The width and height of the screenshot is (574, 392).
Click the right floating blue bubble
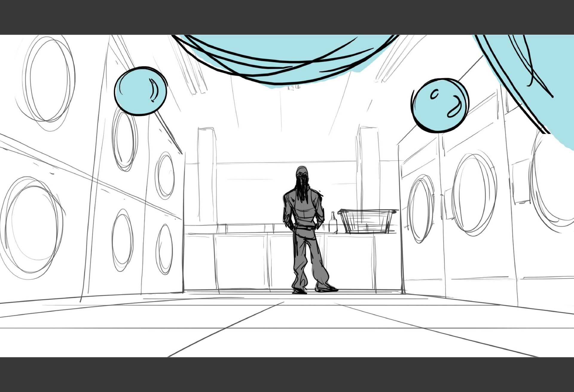pyautogui.click(x=439, y=105)
